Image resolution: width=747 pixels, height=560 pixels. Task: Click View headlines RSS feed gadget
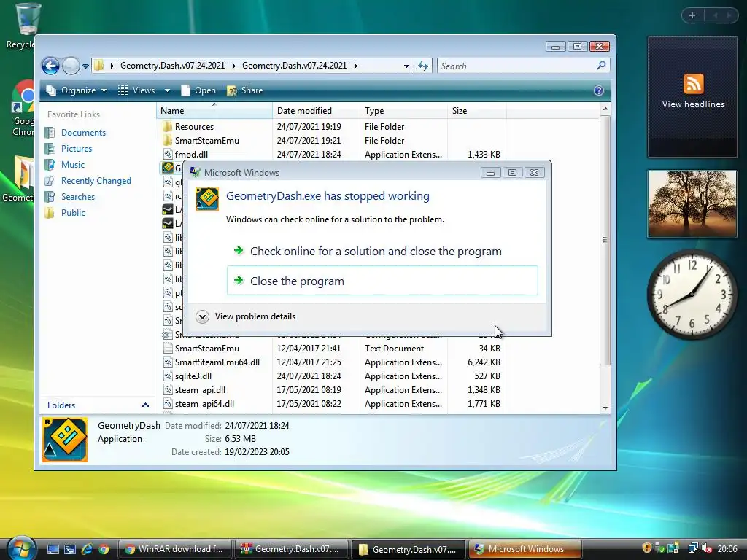[692, 97]
